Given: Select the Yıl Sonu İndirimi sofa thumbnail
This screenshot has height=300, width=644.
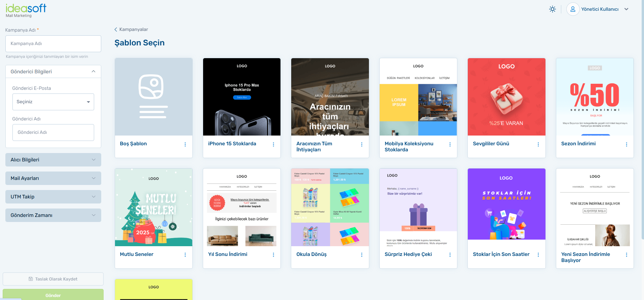Looking at the screenshot, I should tap(242, 208).
